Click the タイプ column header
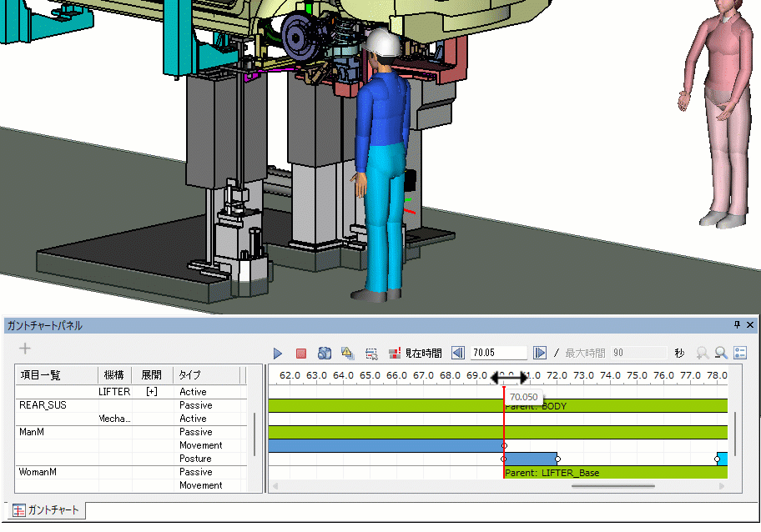Image resolution: width=761 pixels, height=532 pixels. pyautogui.click(x=190, y=375)
